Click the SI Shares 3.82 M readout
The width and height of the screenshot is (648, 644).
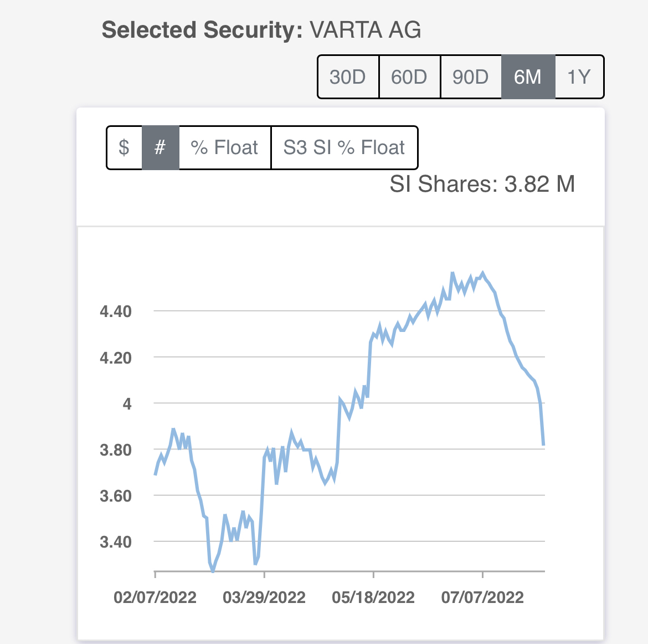click(x=483, y=183)
